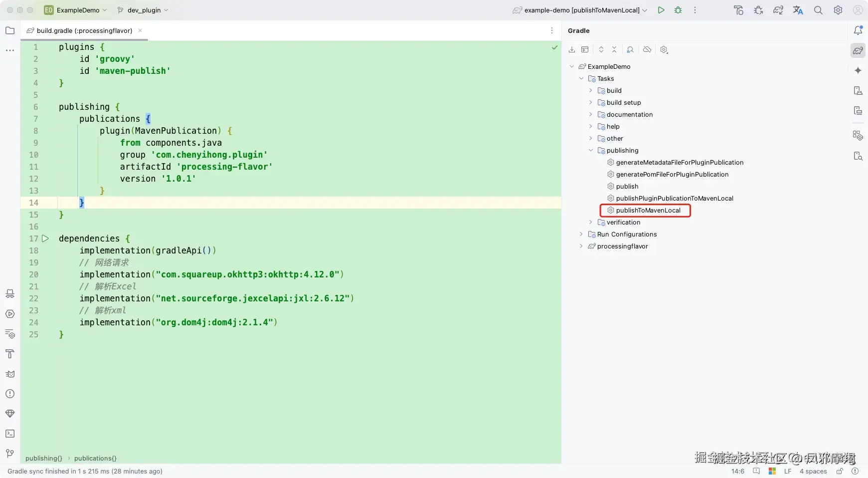Toggle Gradle offline mode
The width and height of the screenshot is (868, 478).
pos(647,49)
